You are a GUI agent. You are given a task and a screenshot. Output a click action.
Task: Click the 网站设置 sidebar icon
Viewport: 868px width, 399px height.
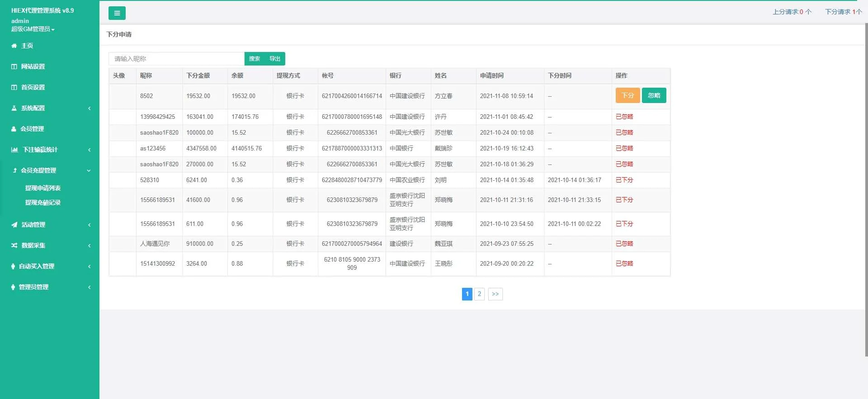(14, 66)
